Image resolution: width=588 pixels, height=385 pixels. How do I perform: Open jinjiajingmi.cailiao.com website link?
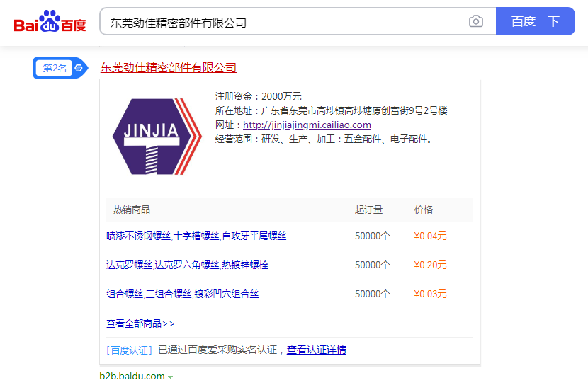[307, 125]
